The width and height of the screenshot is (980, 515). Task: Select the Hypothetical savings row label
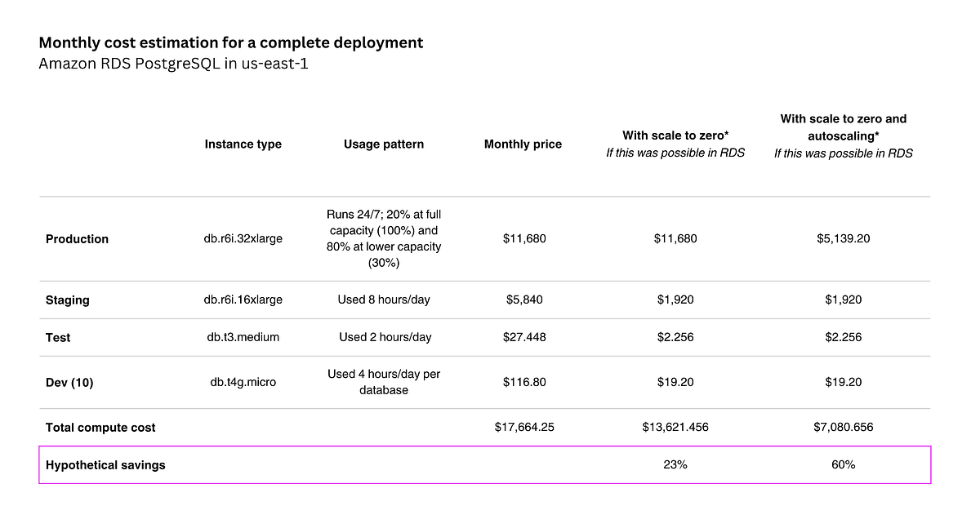tap(105, 465)
